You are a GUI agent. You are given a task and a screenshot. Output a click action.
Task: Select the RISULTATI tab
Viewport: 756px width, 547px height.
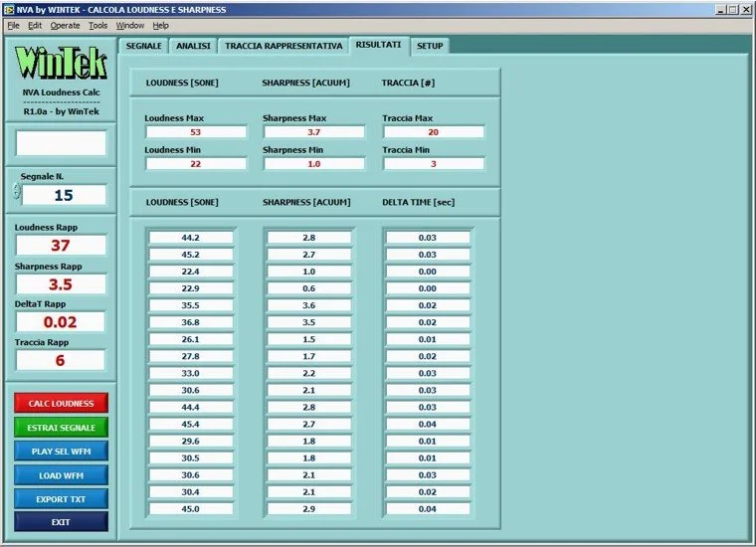(x=378, y=45)
